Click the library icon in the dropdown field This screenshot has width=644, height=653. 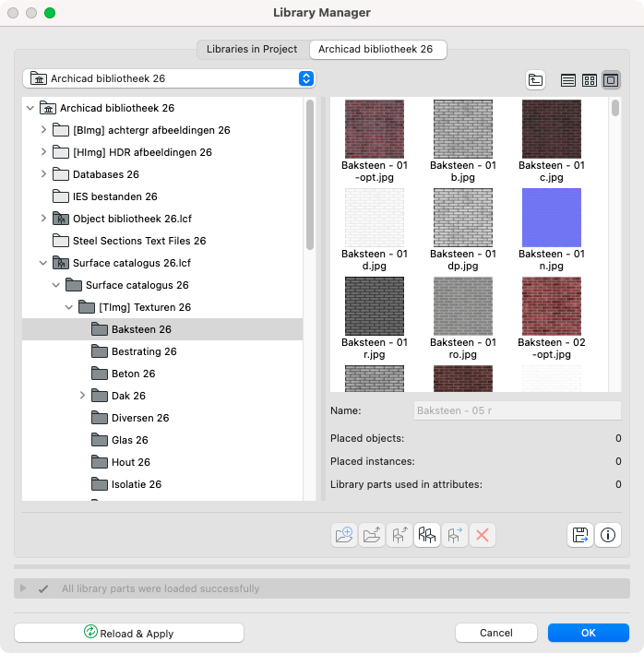39,78
